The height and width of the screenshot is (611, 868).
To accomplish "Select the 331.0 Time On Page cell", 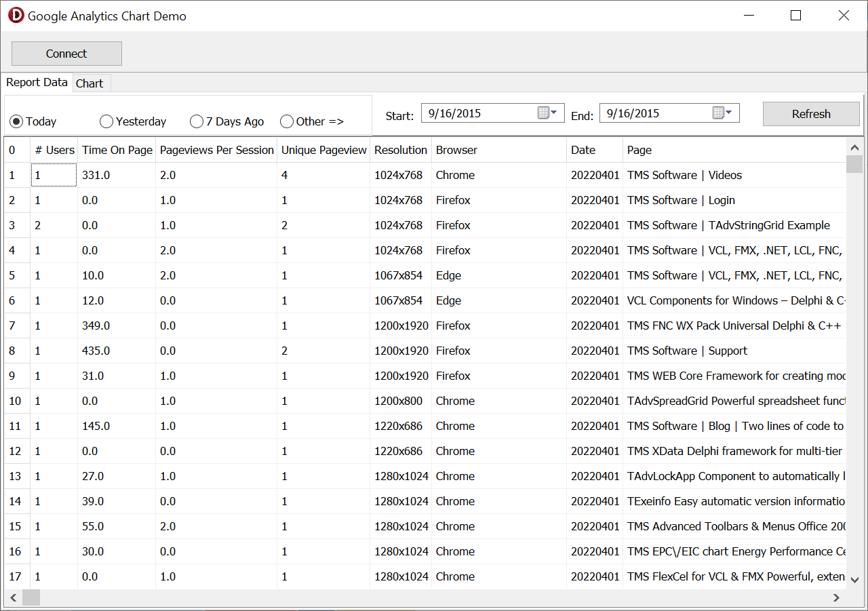I will pyautogui.click(x=117, y=175).
